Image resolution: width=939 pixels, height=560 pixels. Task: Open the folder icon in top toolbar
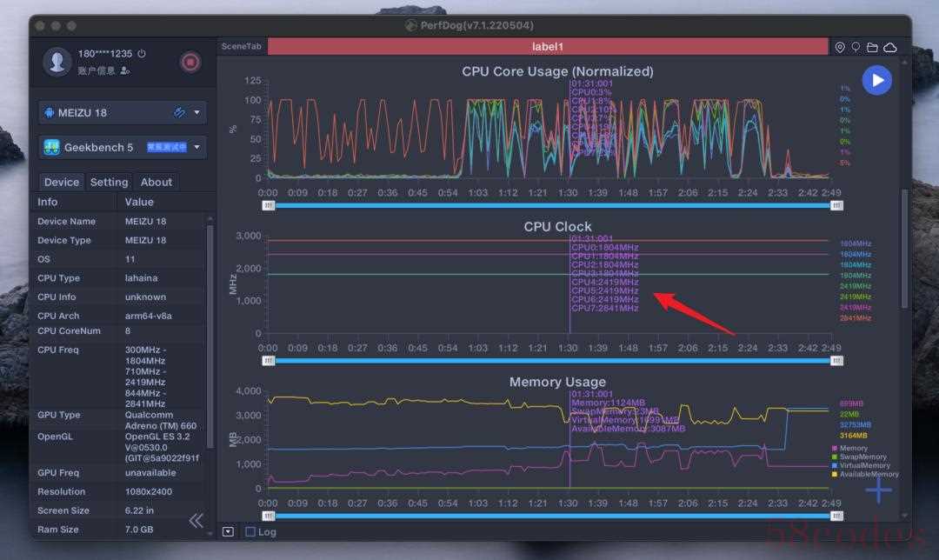873,47
